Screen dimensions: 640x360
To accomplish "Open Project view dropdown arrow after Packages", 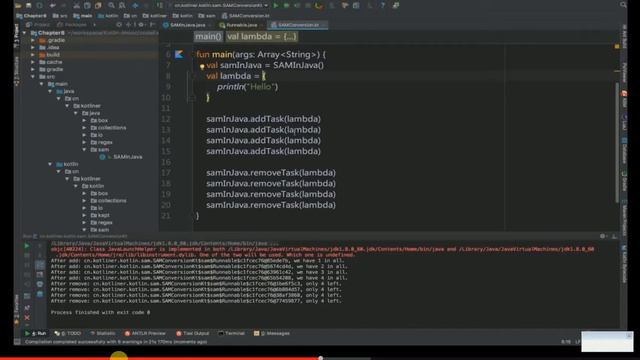I will coord(94,25).
